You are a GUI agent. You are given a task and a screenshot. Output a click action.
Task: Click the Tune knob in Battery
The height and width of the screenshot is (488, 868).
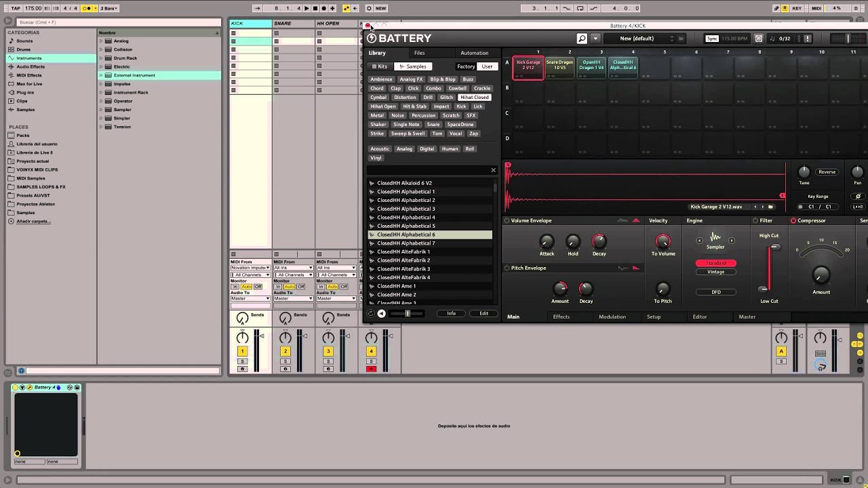tap(804, 172)
